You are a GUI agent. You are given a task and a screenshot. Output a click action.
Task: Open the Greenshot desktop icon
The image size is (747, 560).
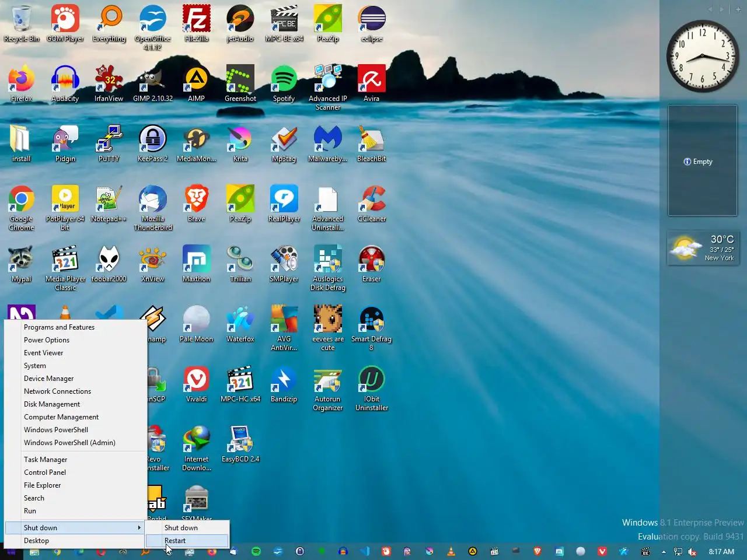coord(240,83)
